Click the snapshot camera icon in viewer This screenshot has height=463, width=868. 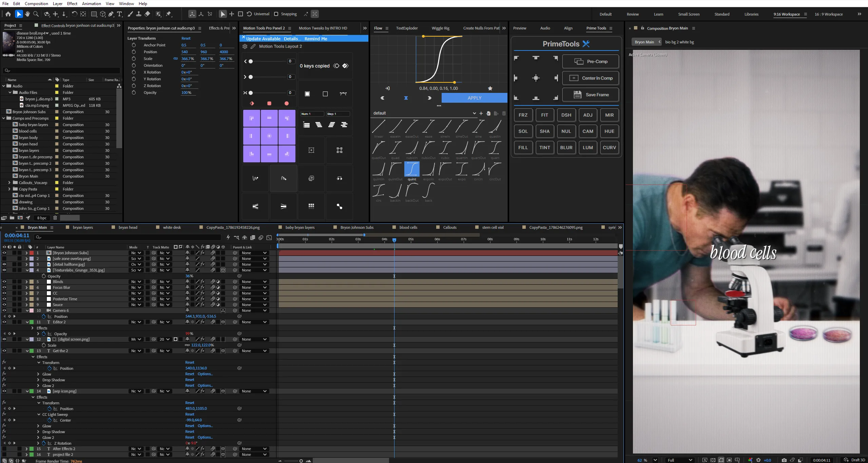click(784, 460)
